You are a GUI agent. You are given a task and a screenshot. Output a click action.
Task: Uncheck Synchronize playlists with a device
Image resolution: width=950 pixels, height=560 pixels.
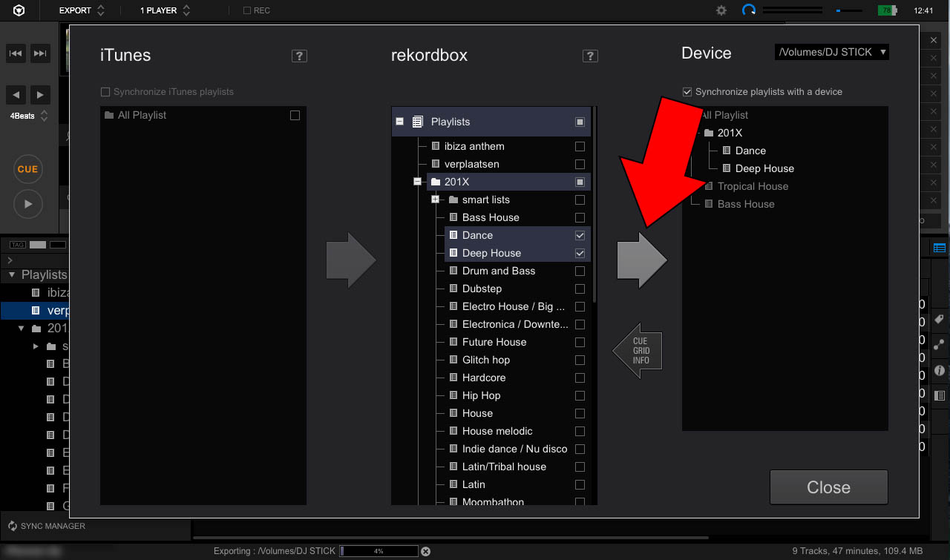(687, 92)
